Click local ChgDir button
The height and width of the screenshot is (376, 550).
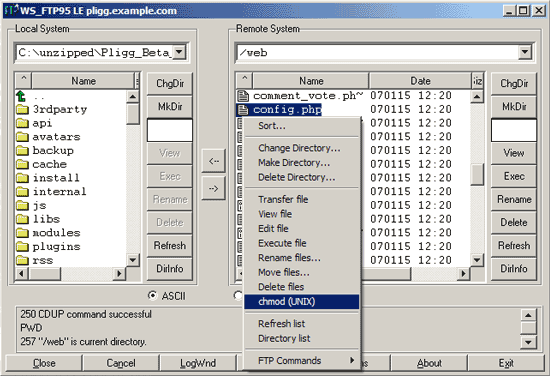(x=170, y=83)
